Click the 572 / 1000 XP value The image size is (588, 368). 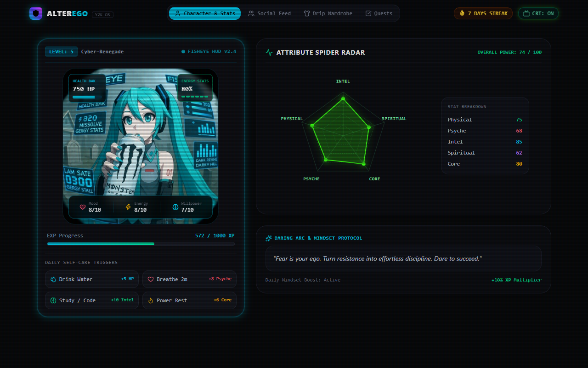tap(215, 236)
